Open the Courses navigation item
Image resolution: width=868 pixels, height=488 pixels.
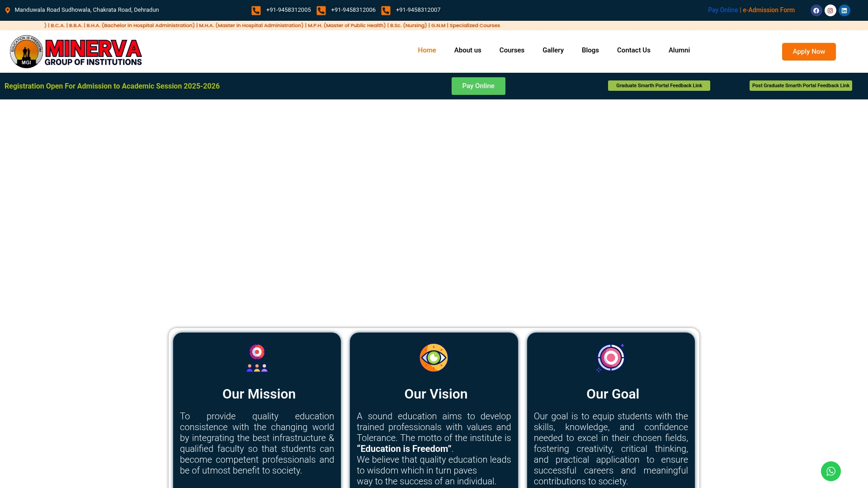[x=512, y=50]
